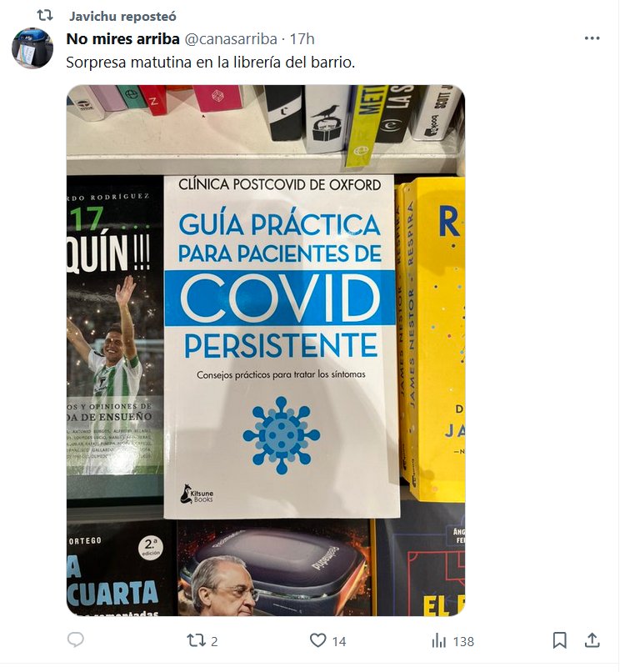Image resolution: width=620 pixels, height=672 pixels.
Task: Open the @canasarriba handle
Action: (231, 39)
